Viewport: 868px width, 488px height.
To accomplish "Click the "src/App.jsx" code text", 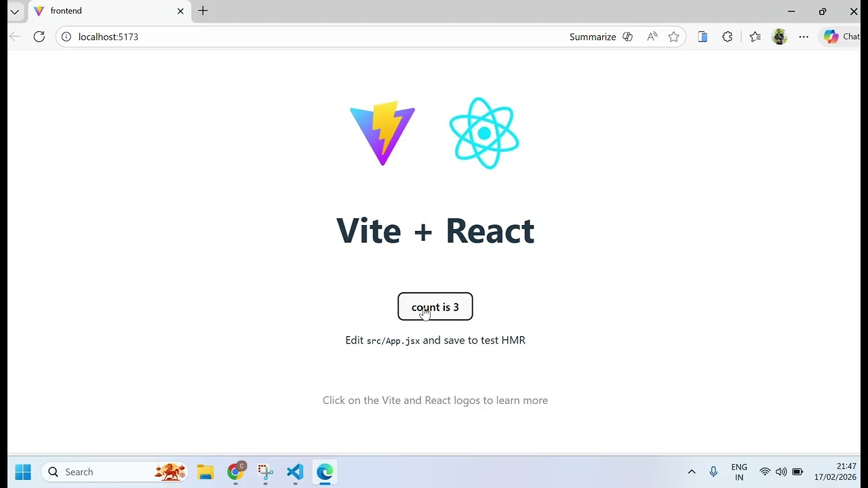I will pyautogui.click(x=393, y=341).
